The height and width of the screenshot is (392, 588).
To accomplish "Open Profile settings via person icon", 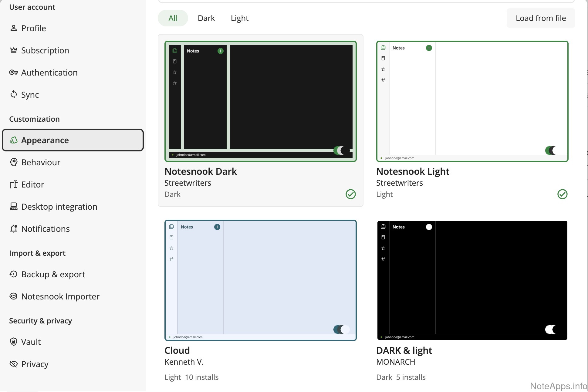I will tap(13, 28).
